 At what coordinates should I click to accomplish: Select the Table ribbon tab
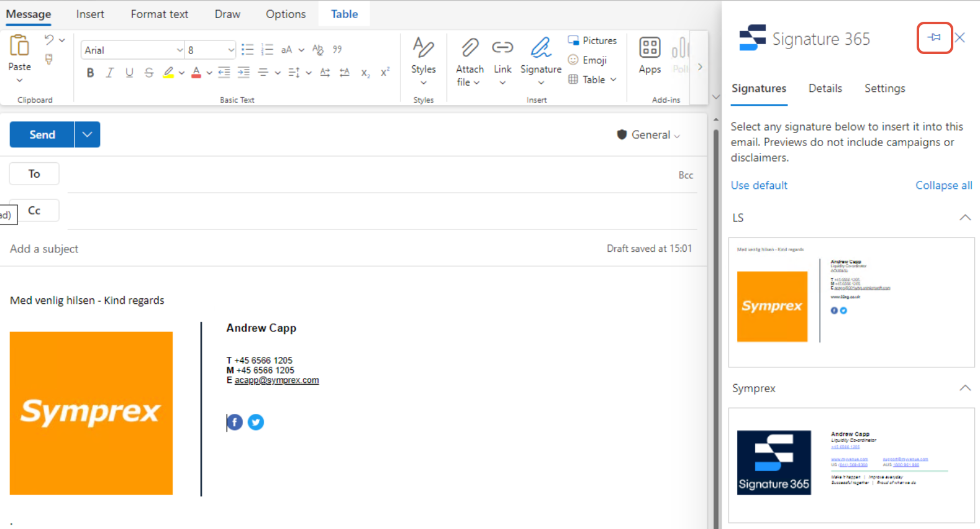click(344, 14)
